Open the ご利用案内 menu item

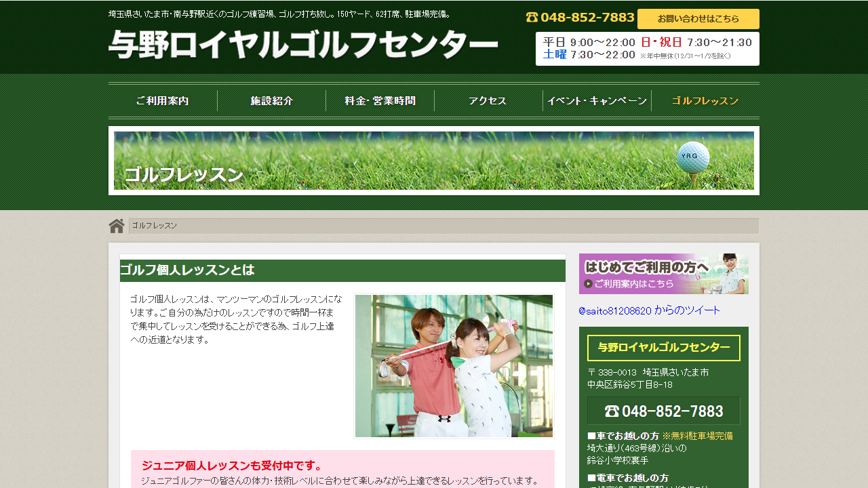tap(163, 101)
